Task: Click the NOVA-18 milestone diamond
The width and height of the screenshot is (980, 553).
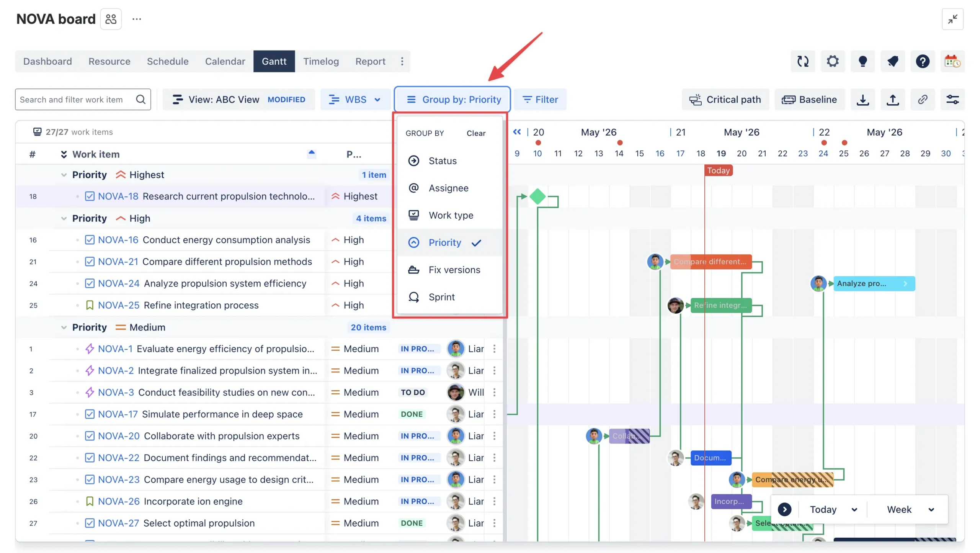Action: point(537,196)
